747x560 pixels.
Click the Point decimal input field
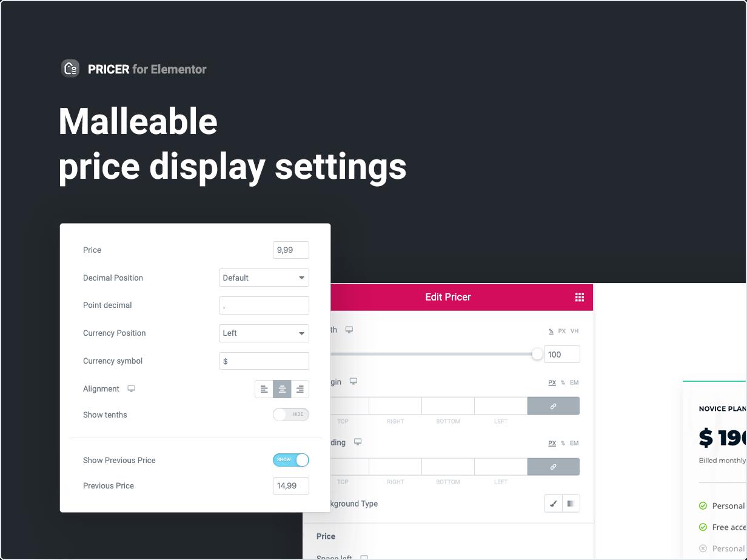(264, 305)
